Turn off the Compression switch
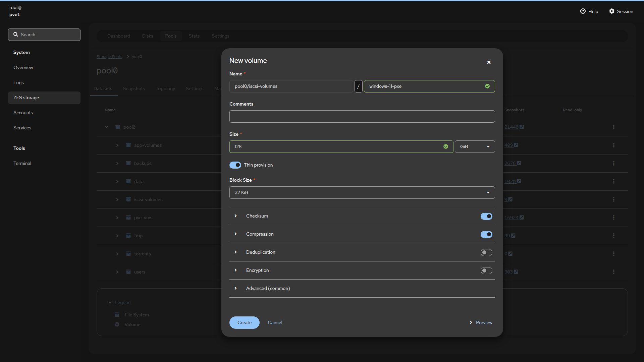Image resolution: width=644 pixels, height=362 pixels. coord(486,234)
